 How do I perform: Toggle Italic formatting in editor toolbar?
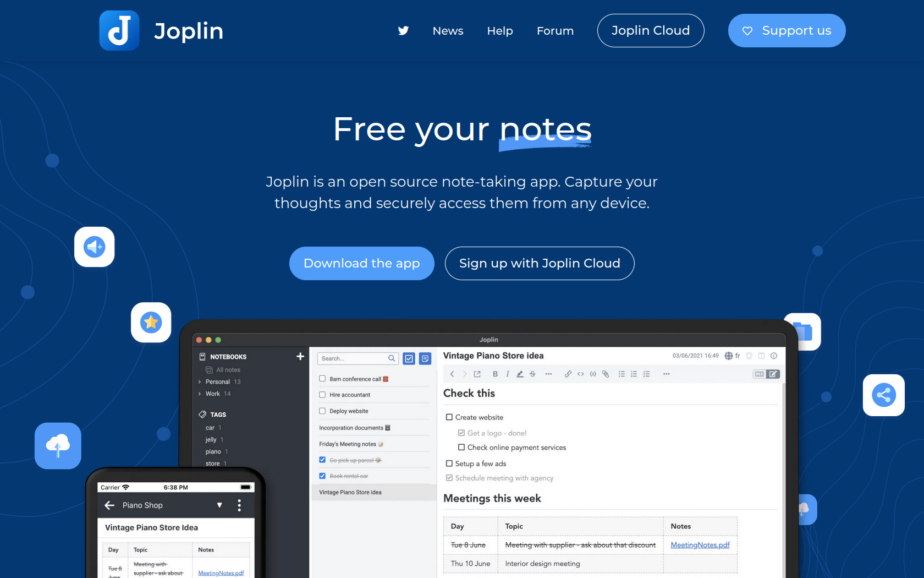507,374
